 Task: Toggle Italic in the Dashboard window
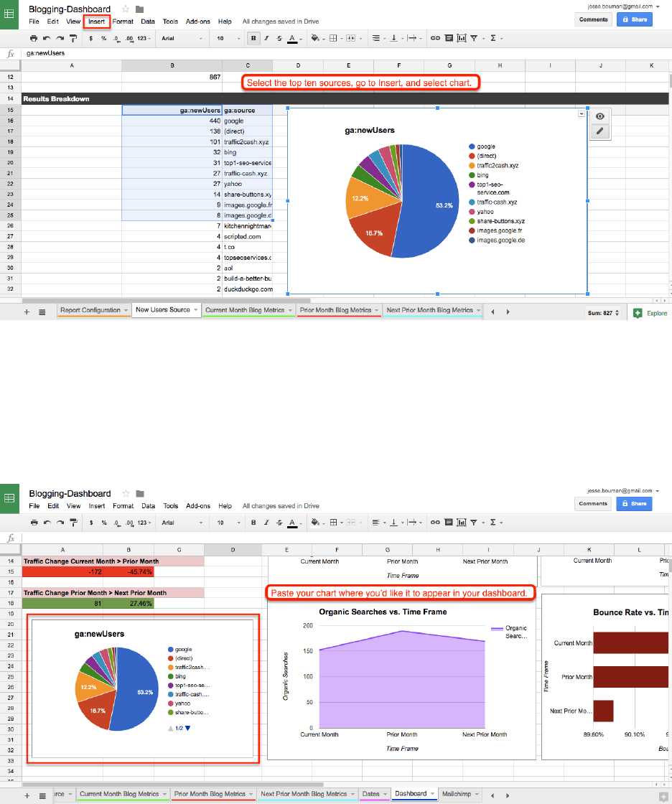tap(266, 523)
